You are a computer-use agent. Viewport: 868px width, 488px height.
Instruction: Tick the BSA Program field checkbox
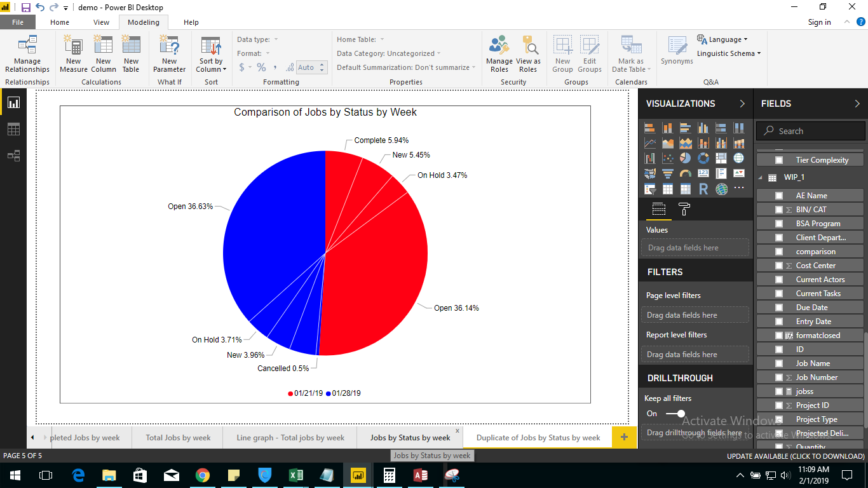779,224
